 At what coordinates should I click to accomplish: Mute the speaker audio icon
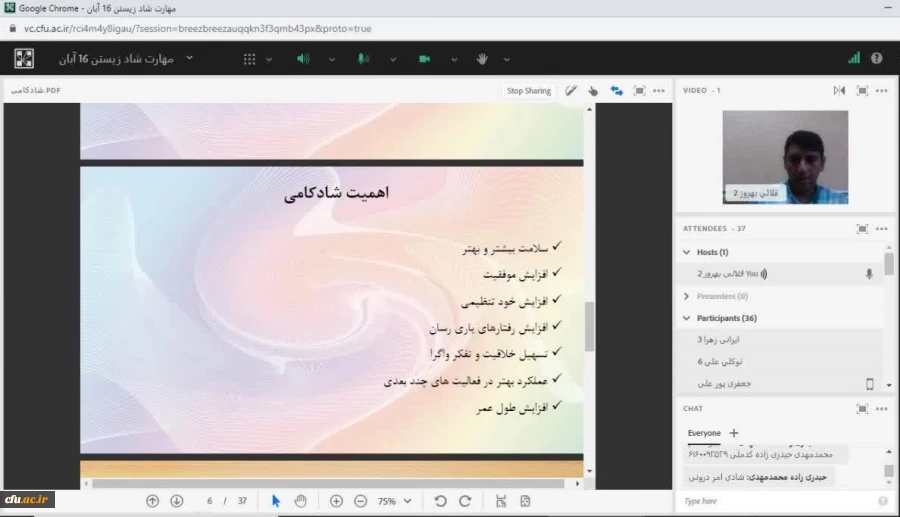point(303,59)
